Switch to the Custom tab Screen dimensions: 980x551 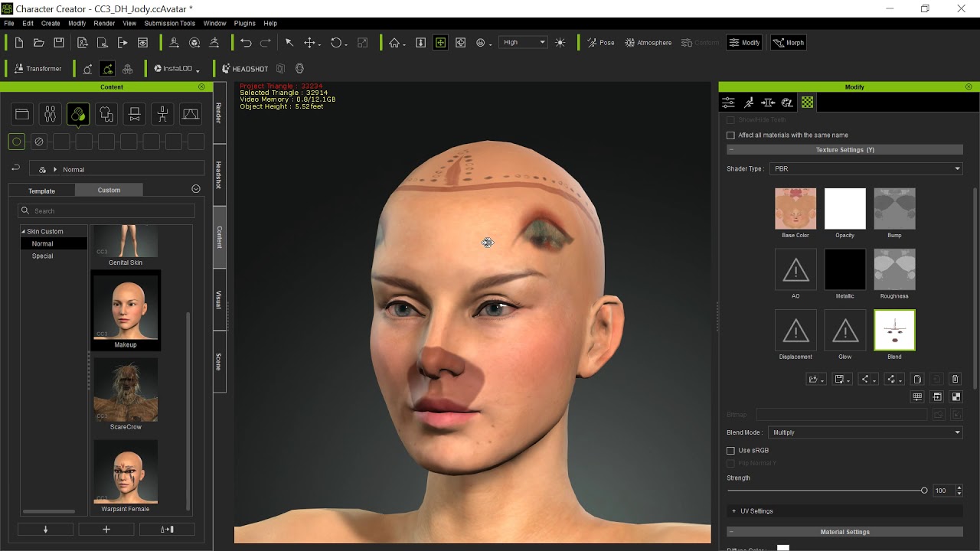coord(109,190)
